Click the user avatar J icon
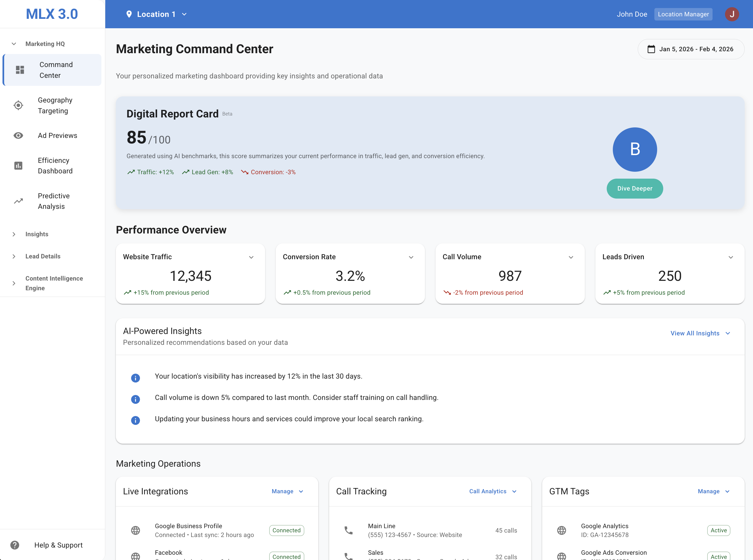 pos(732,14)
